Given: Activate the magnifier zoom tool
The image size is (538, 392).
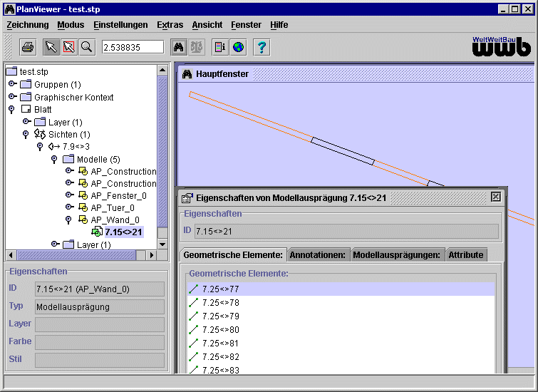Looking at the screenshot, I should click(x=87, y=47).
